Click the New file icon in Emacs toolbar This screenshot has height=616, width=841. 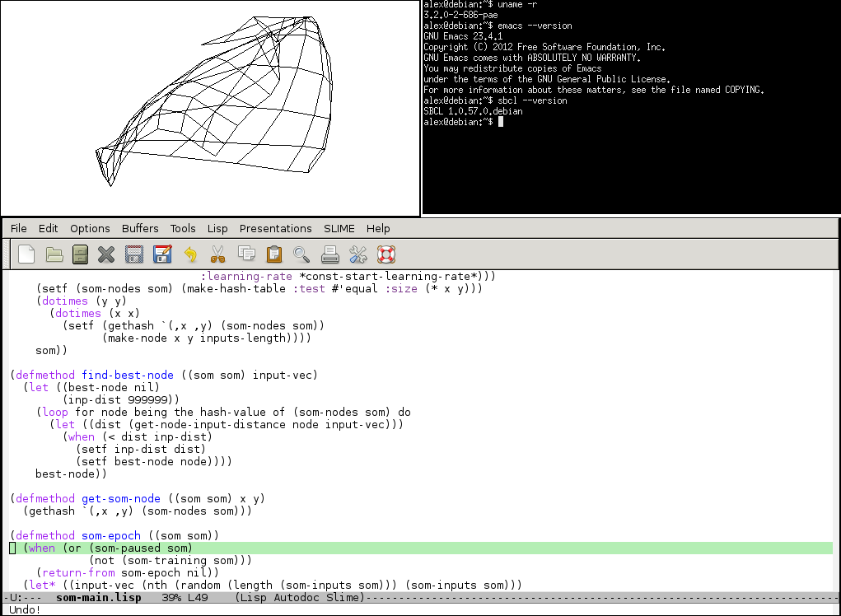point(26,254)
